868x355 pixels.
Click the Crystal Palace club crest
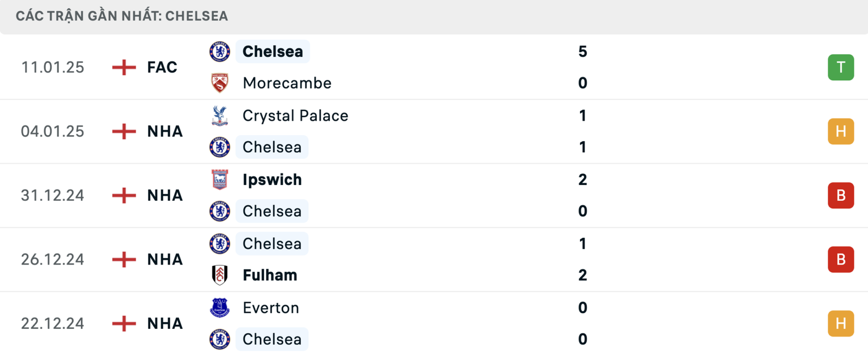[220, 116]
